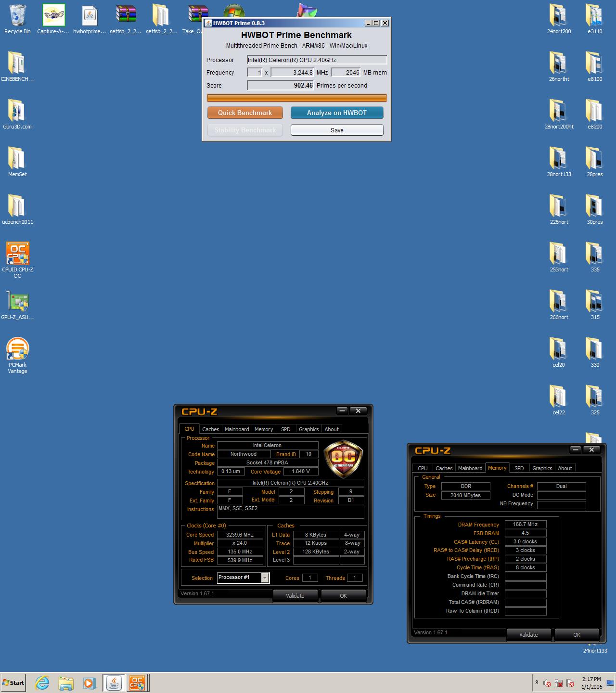Open the 266nort folder
Viewport: 616px width, 693px height.
559,305
